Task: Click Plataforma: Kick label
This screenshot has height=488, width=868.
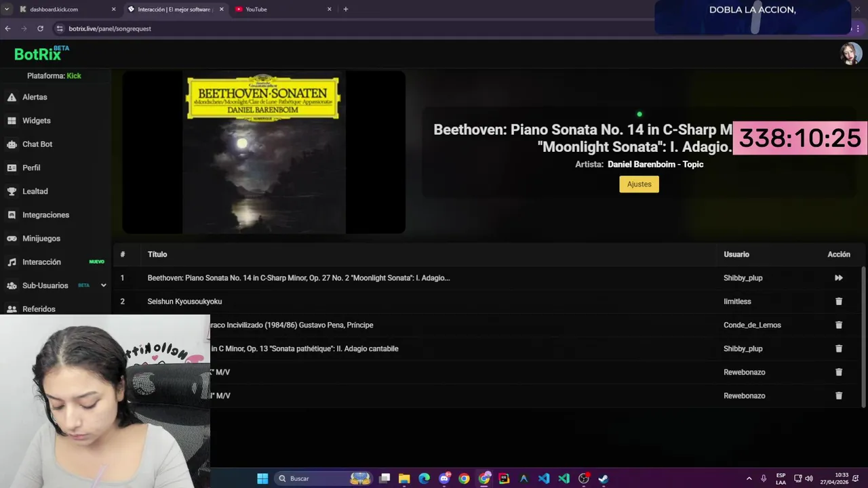Action: point(54,76)
